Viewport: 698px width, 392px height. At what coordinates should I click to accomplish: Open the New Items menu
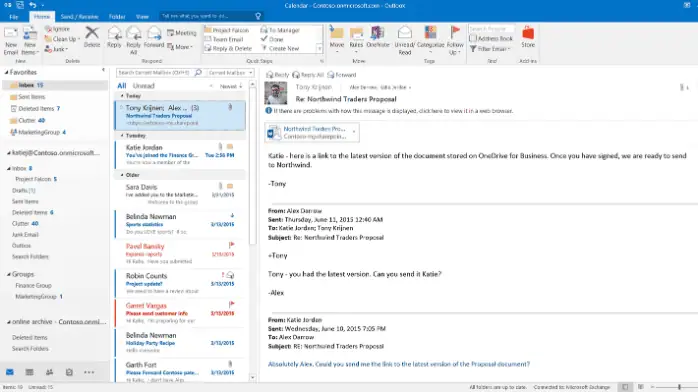30,40
